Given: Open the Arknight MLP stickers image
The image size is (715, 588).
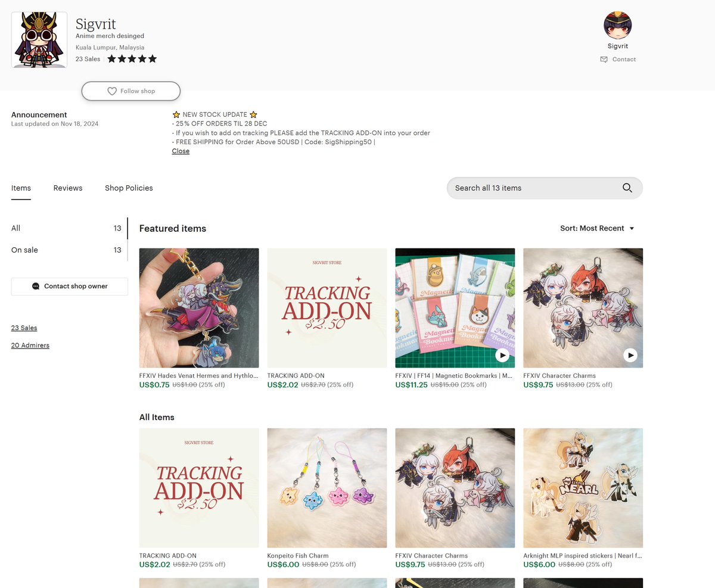Looking at the screenshot, I should click(x=583, y=488).
